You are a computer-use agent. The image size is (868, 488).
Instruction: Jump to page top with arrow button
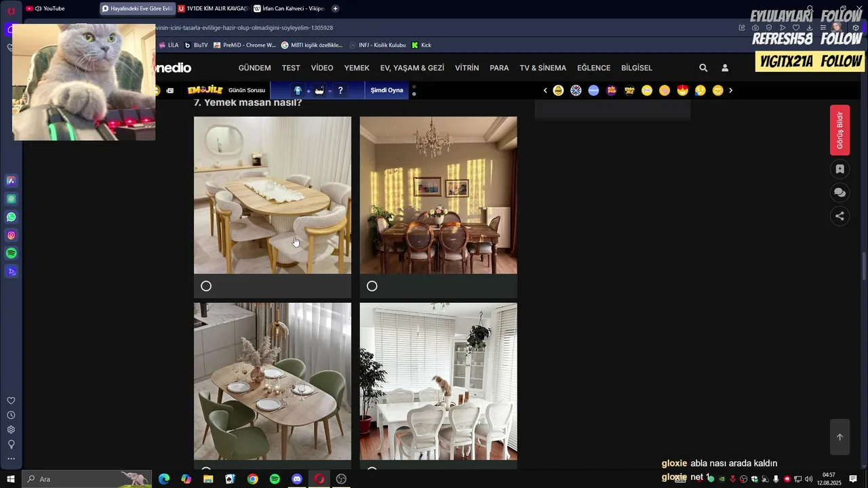[840, 437]
